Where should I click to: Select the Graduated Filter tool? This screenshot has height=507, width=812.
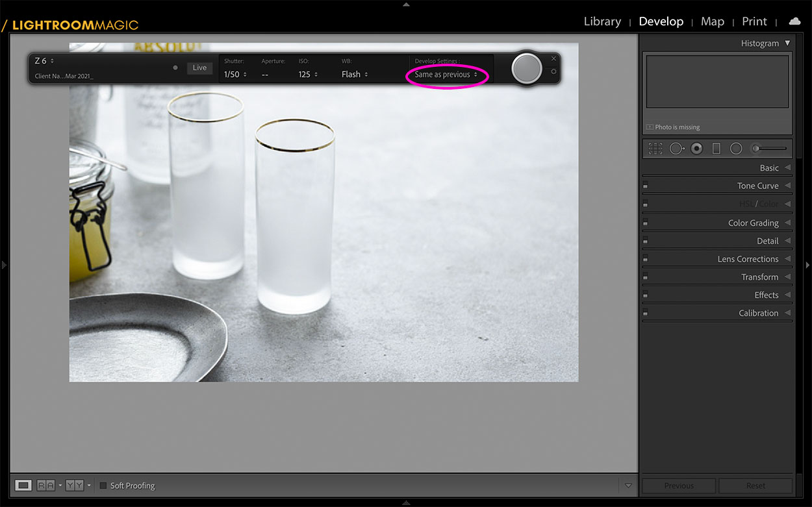[716, 149]
